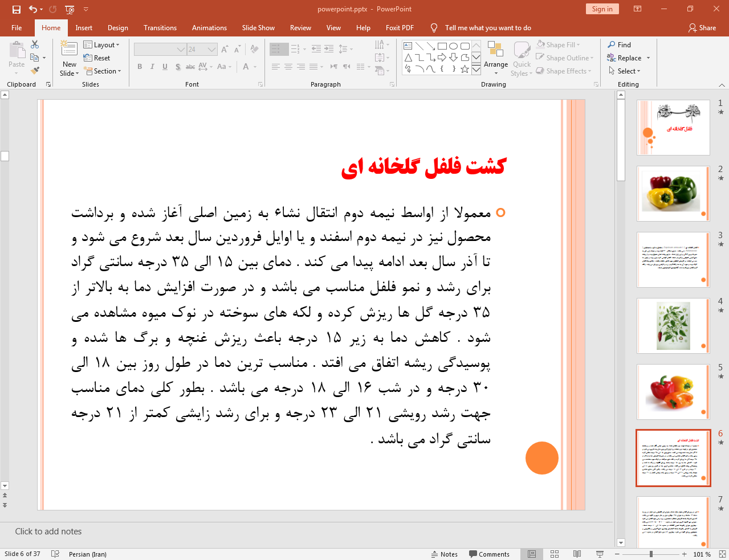Switch to the Design tab
The image size is (729, 560).
(118, 28)
